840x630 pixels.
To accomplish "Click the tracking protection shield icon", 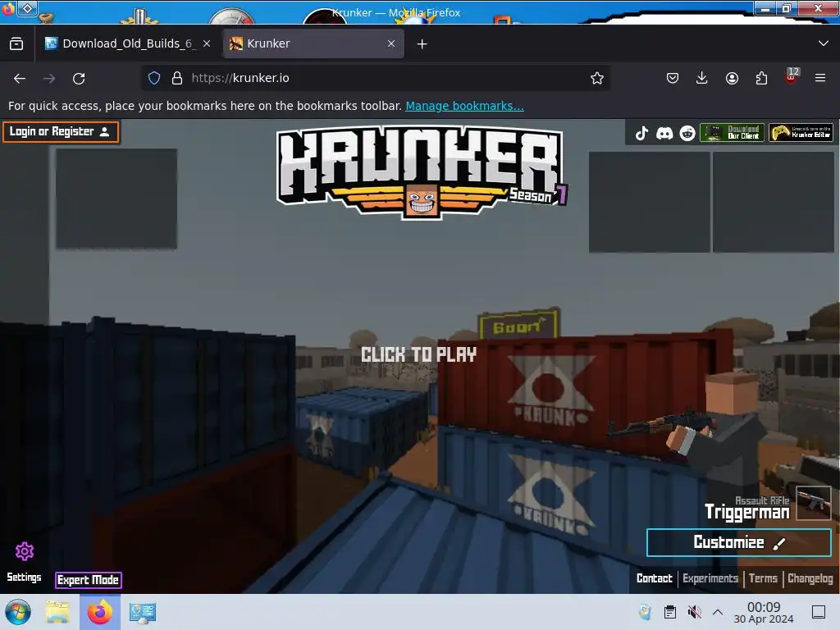I will pyautogui.click(x=154, y=78).
